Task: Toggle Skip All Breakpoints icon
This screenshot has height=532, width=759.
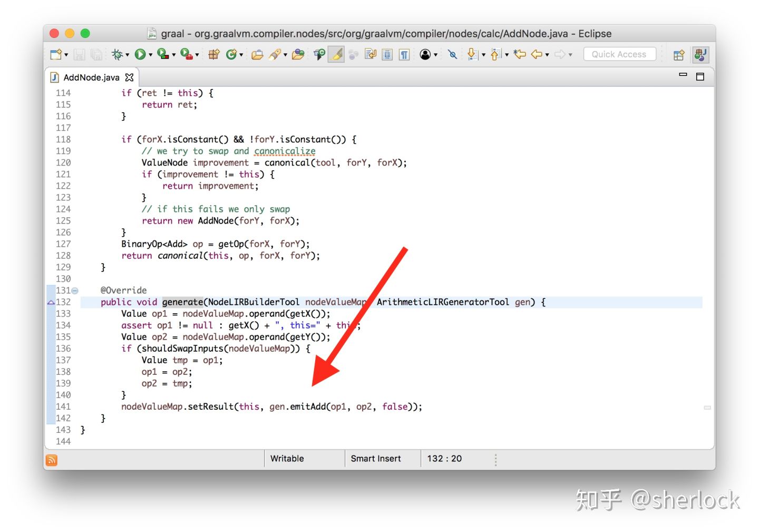Action: pos(452,54)
